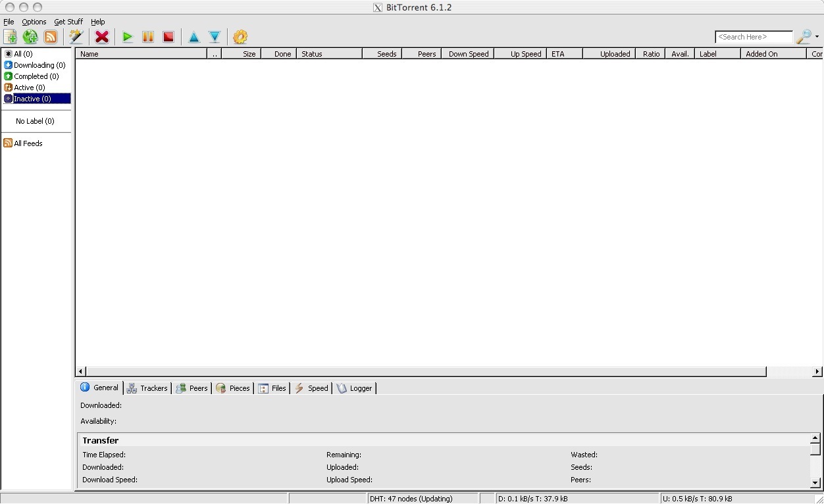Sort torrents by the Up Speed column
The height and width of the screenshot is (504, 824).
521,54
